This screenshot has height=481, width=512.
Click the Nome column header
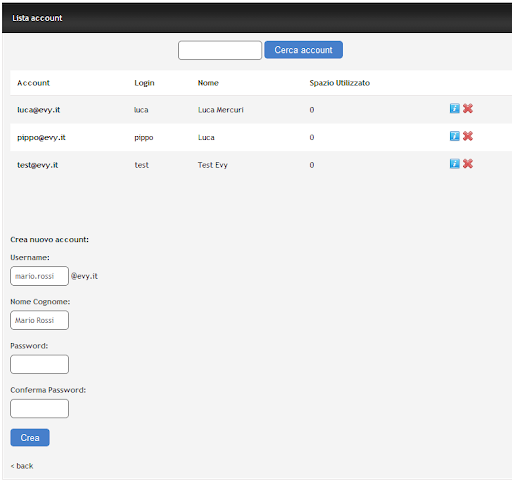coord(208,83)
